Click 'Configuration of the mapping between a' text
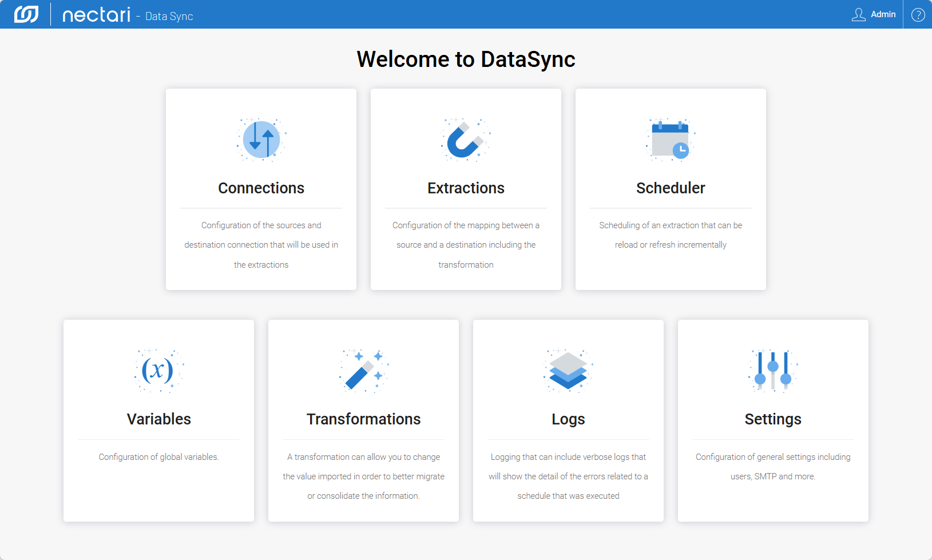Viewport: 932px width, 560px height. [466, 225]
